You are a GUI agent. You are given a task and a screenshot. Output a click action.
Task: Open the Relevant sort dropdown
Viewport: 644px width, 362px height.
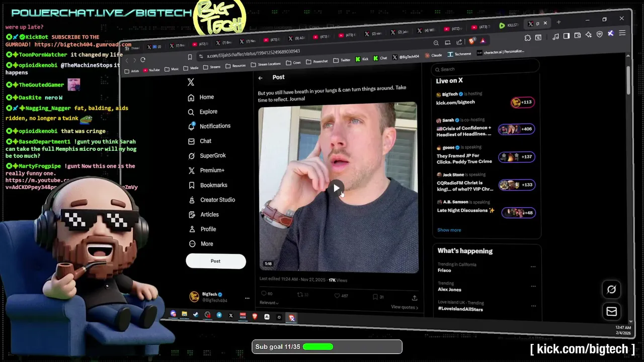point(269,303)
